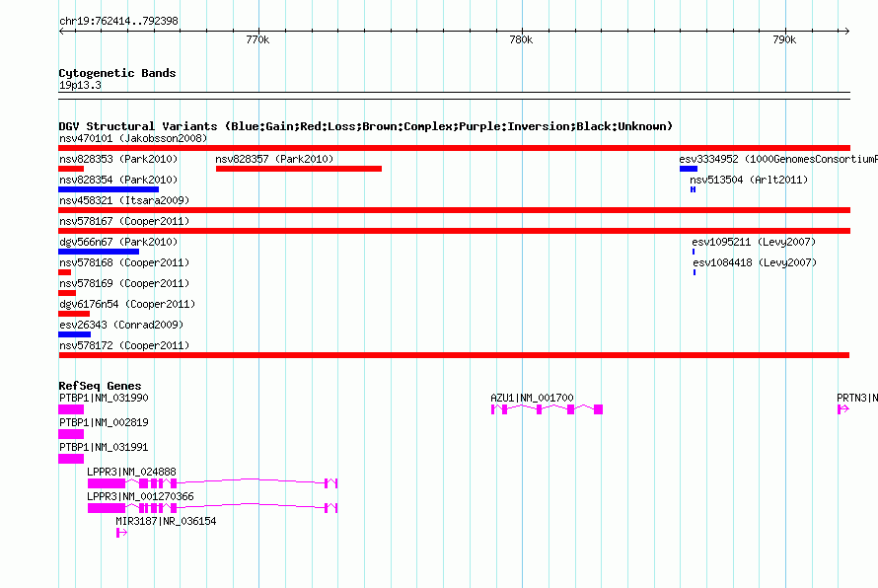Image resolution: width=878 pixels, height=588 pixels.
Task: Click the DGV Structural Variants track title
Action: [366, 126]
